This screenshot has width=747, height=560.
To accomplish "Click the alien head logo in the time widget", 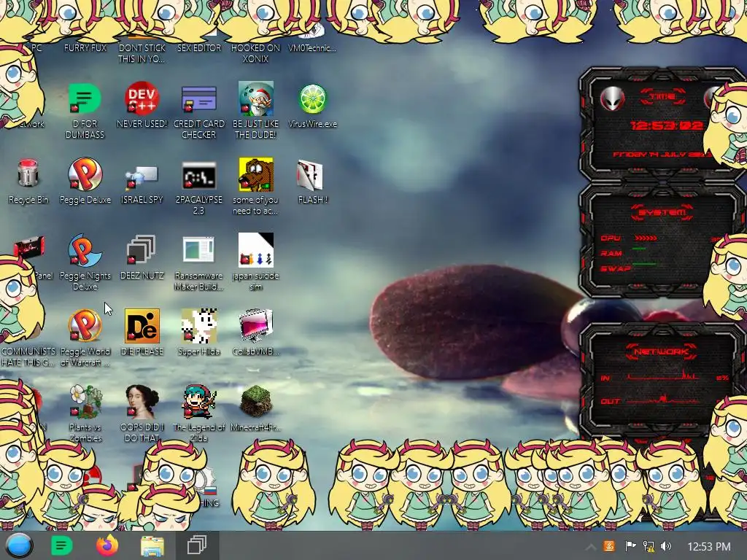I will 612,99.
